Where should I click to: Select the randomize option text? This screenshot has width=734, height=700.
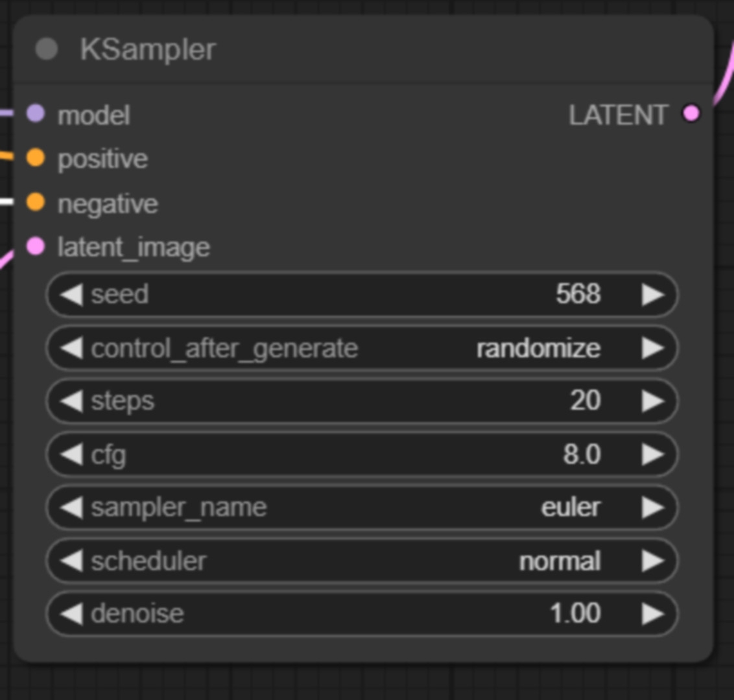pyautogui.click(x=538, y=348)
